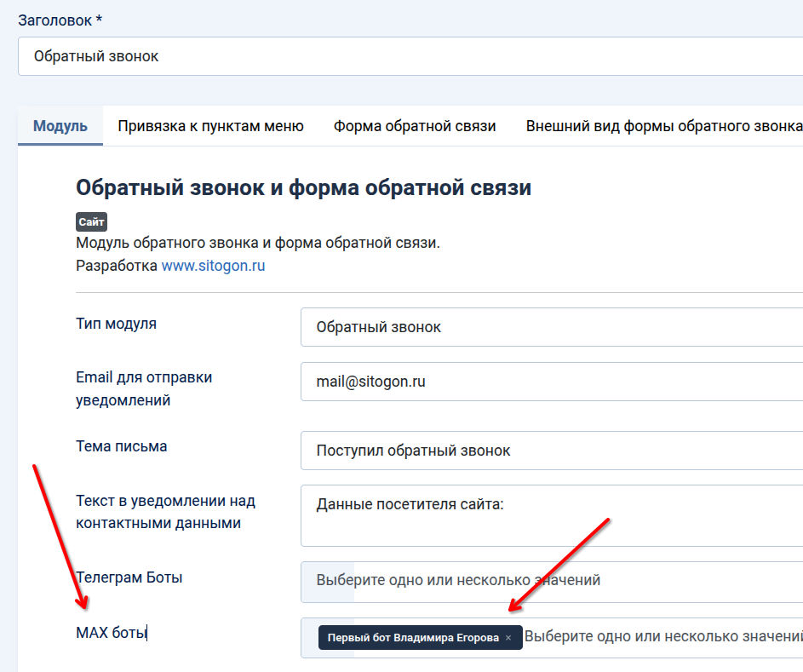The width and height of the screenshot is (803, 672).
Task: Open the Модуль tab
Action: (x=60, y=126)
